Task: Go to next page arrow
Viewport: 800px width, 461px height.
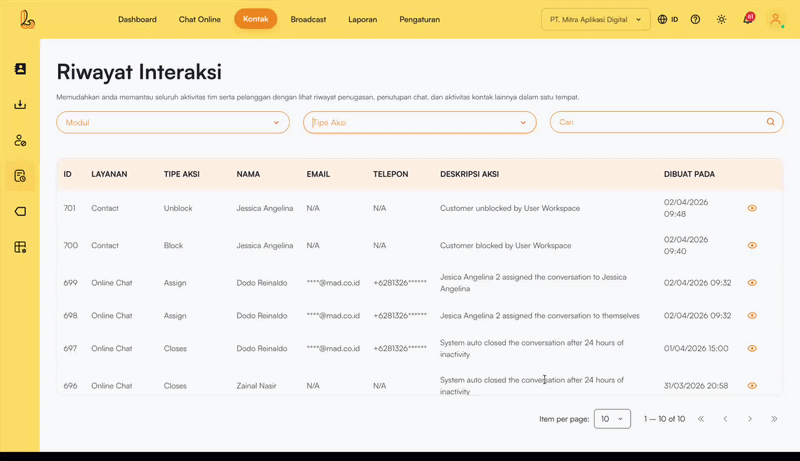Action: (x=750, y=419)
